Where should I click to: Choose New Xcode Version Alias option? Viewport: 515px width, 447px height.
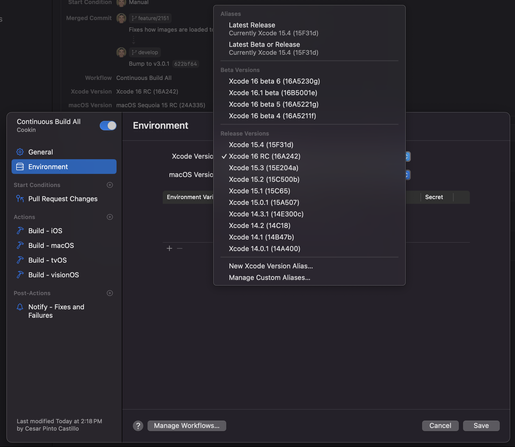click(309, 266)
